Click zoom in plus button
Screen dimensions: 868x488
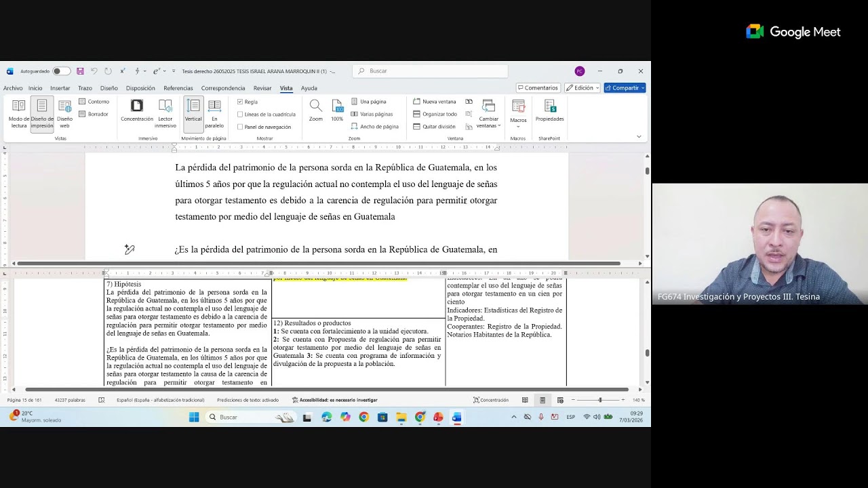[623, 400]
